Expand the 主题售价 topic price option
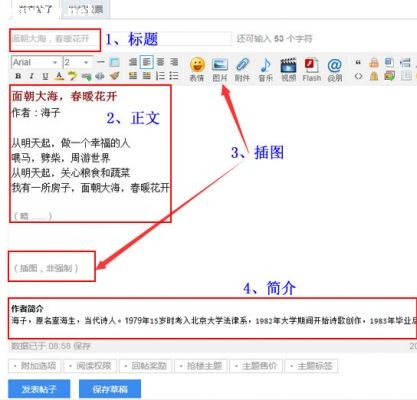The width and height of the screenshot is (417, 400). pos(256,366)
